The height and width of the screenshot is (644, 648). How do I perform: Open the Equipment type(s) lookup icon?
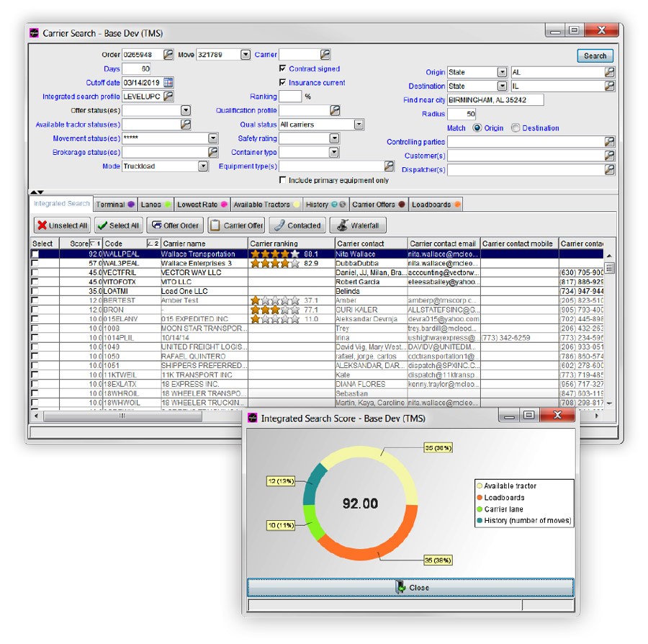click(390, 166)
